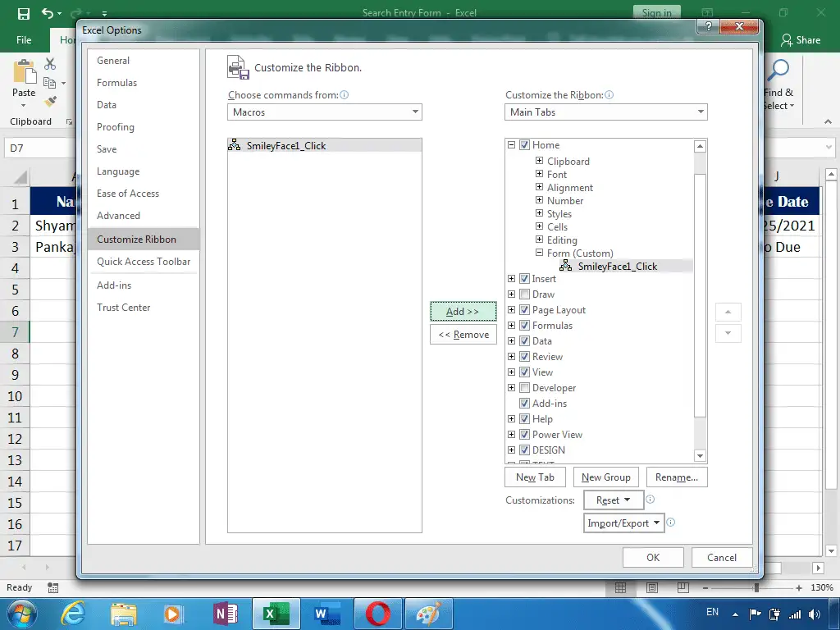
Task: Select Proofing in options sidebar
Action: click(144, 127)
